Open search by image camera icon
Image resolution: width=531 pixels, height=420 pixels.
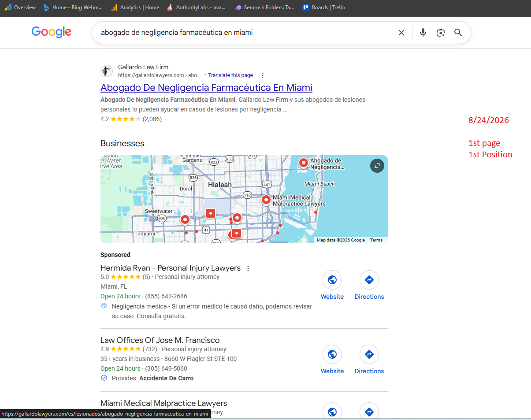coord(441,33)
